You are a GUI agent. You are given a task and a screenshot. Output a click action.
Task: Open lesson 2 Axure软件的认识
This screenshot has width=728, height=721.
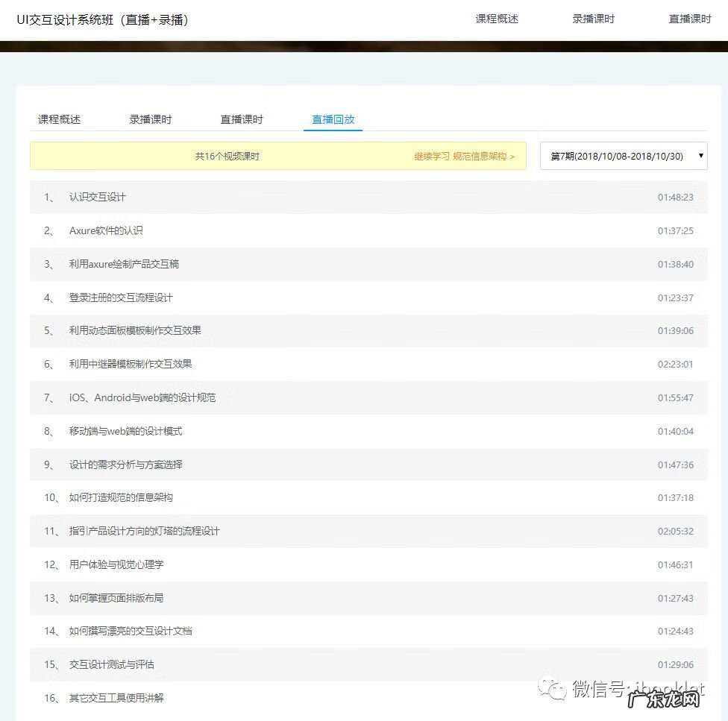point(368,230)
